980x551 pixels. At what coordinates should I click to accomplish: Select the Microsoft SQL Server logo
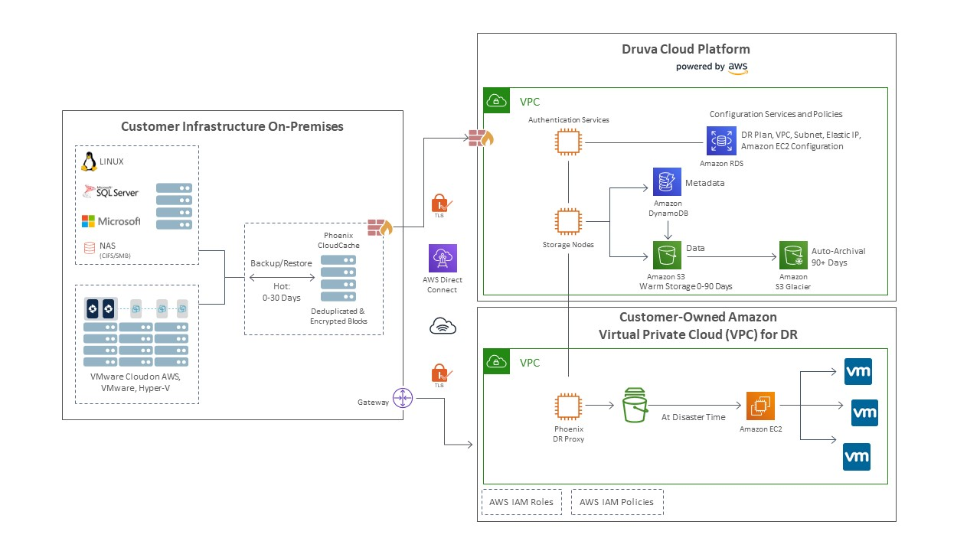111,191
